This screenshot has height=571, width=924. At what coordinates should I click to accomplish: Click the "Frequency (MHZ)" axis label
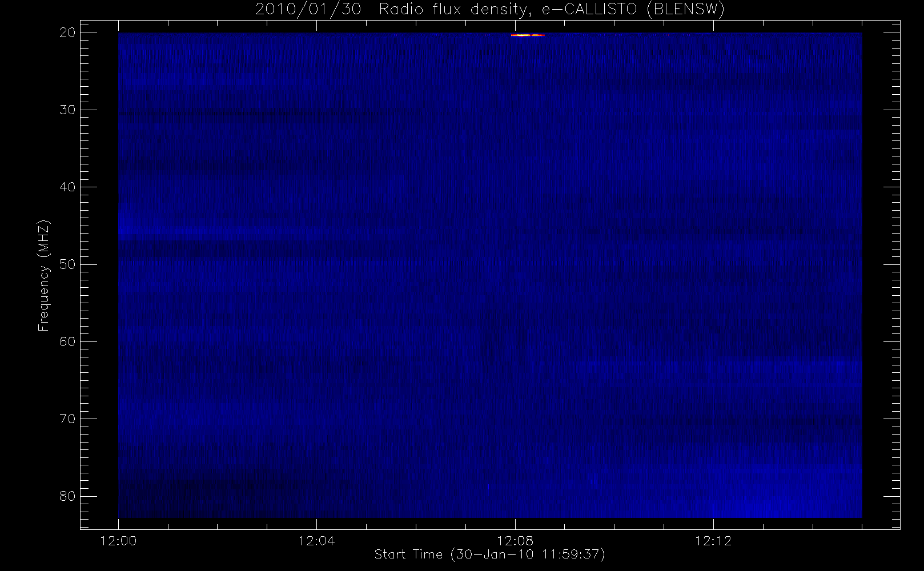(x=44, y=275)
